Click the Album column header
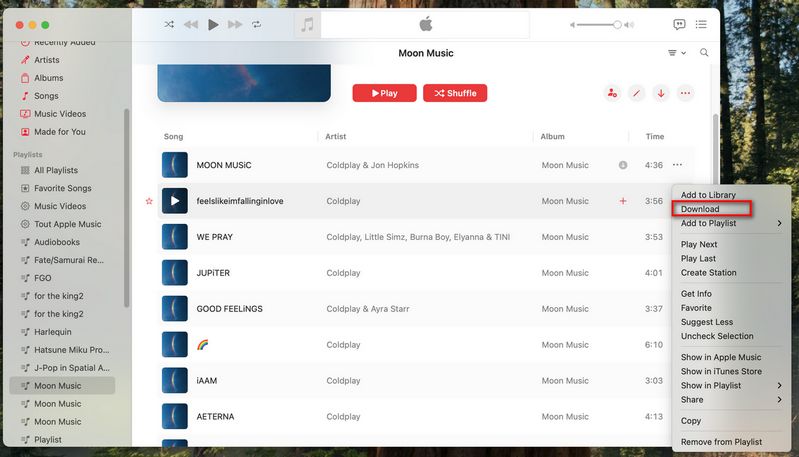The height and width of the screenshot is (457, 799). (x=552, y=137)
